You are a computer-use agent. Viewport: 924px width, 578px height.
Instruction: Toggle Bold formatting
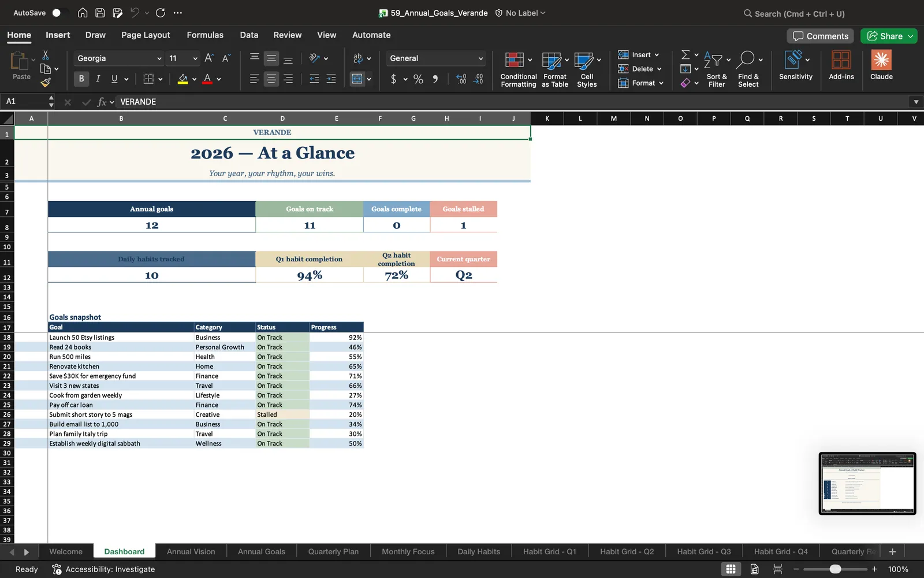tap(81, 79)
